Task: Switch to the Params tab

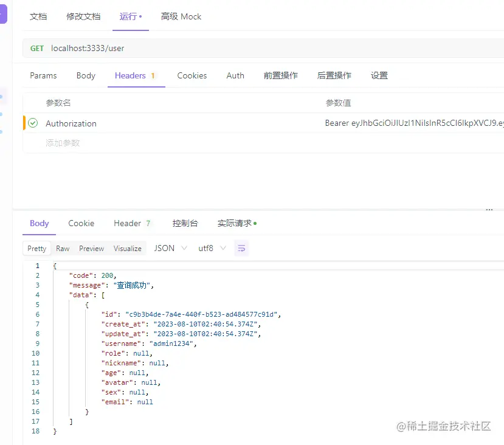Action: 43,75
